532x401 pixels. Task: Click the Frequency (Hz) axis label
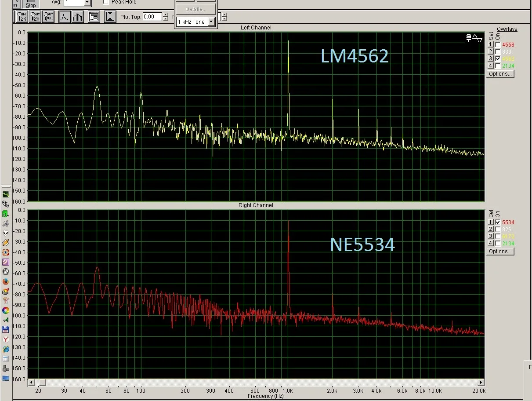pos(266,396)
